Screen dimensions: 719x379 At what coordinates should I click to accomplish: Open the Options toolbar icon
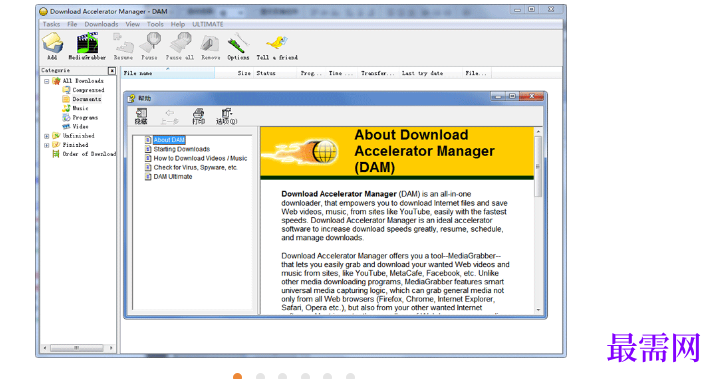[238, 46]
